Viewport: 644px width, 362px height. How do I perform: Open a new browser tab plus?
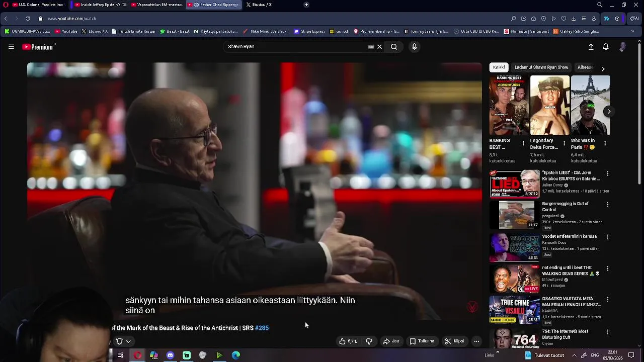click(x=306, y=5)
